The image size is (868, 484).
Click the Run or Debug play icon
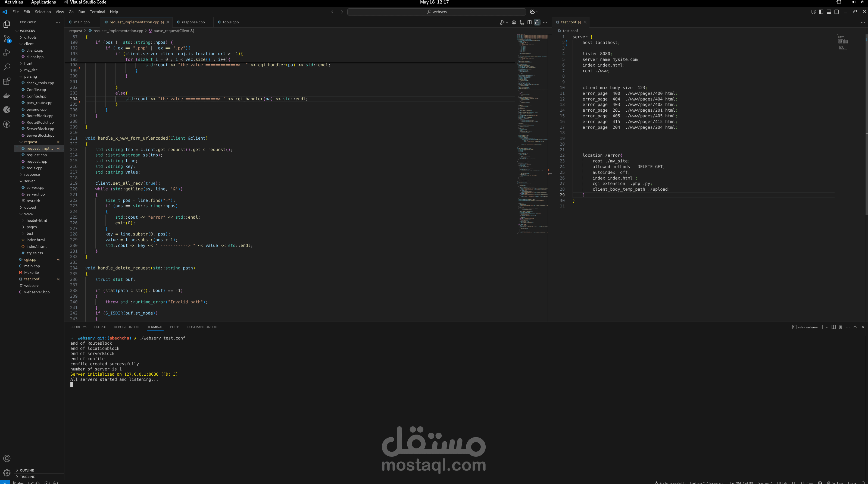(502, 22)
